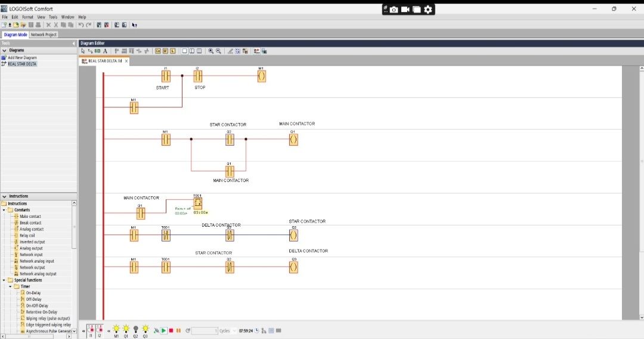Viewport: 644px width, 339px height.
Task: Split the diagram into three windows
Action: 199,51
